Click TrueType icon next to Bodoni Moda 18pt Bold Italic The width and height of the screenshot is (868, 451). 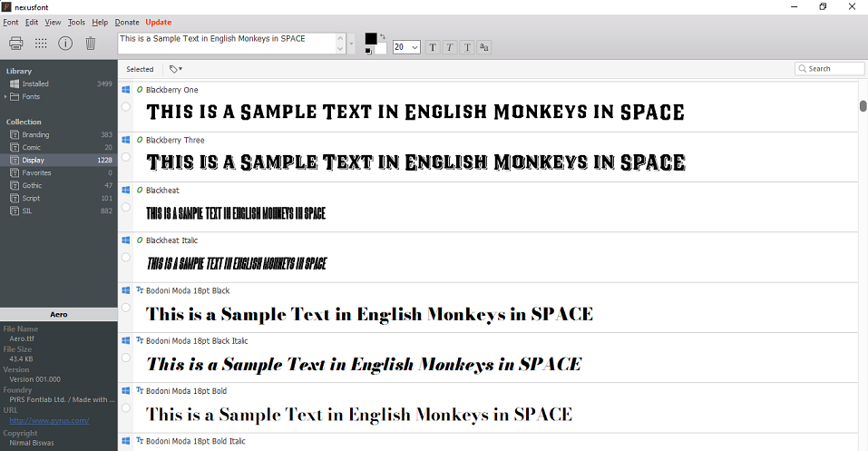[140, 440]
